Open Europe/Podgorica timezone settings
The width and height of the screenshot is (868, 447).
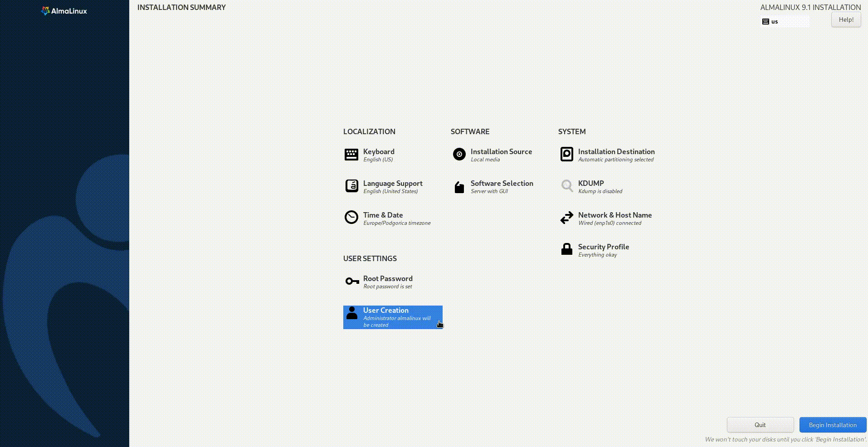(x=397, y=223)
